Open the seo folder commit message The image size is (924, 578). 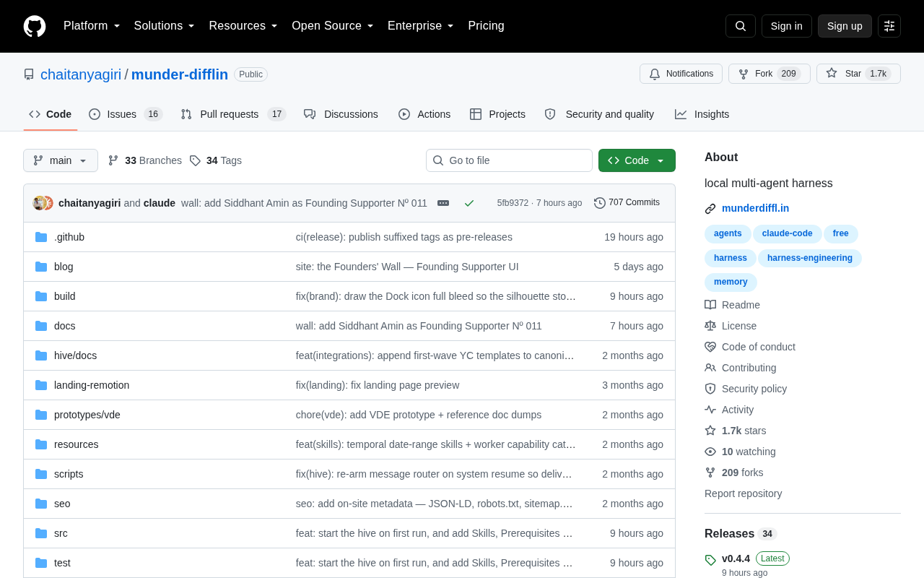(434, 504)
